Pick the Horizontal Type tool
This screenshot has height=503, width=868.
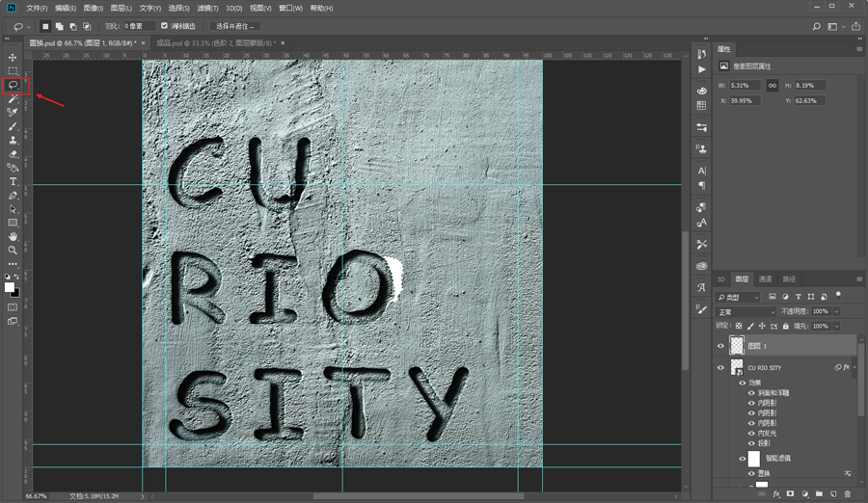(14, 181)
